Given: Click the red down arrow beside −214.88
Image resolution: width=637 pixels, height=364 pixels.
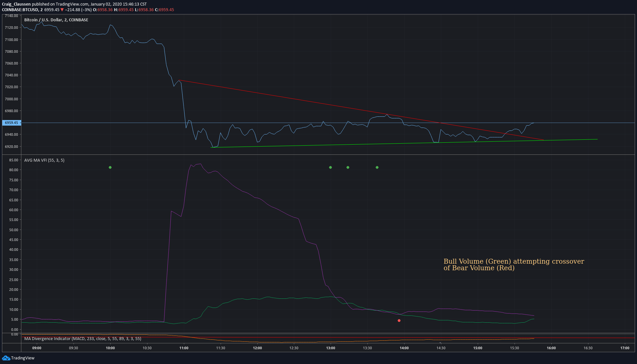Looking at the screenshot, I should [62, 10].
